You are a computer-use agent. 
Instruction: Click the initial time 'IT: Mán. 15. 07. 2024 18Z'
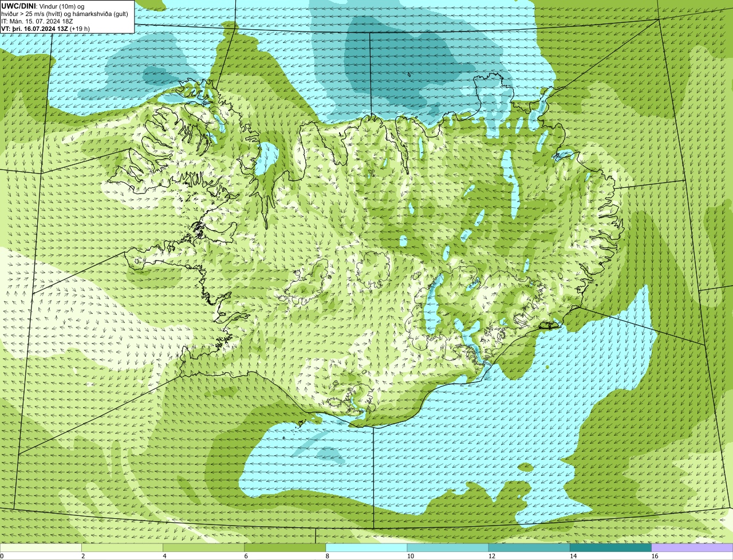tap(37, 21)
